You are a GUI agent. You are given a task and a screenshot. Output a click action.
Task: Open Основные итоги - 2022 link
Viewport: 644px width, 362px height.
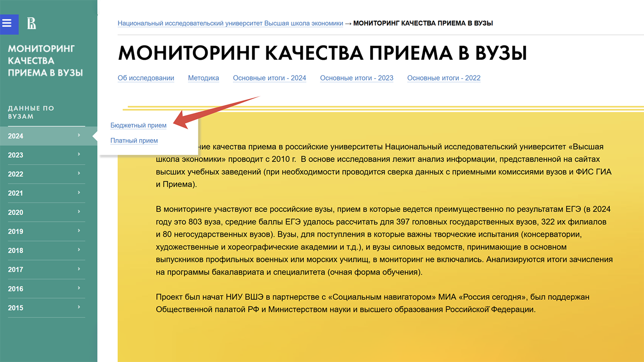(444, 78)
